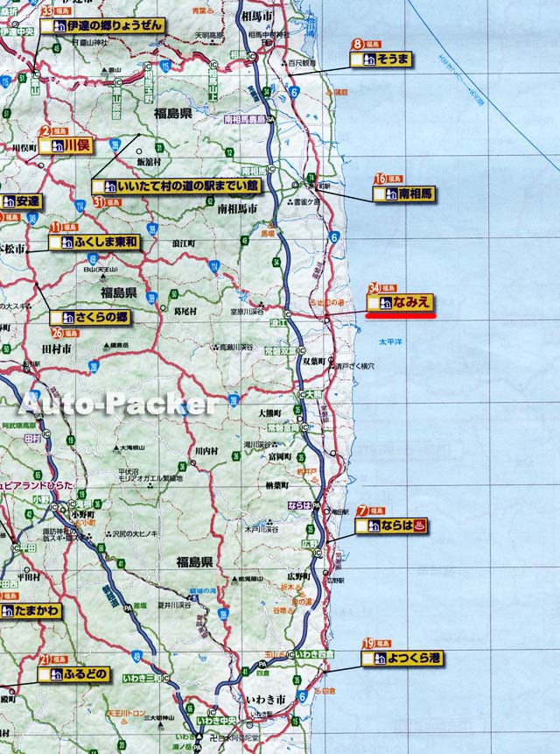Select the number 34 badge above なみえ

tap(374, 288)
